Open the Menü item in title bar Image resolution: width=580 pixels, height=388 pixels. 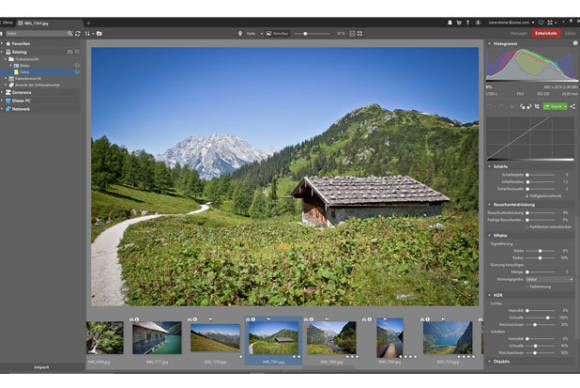click(7, 23)
